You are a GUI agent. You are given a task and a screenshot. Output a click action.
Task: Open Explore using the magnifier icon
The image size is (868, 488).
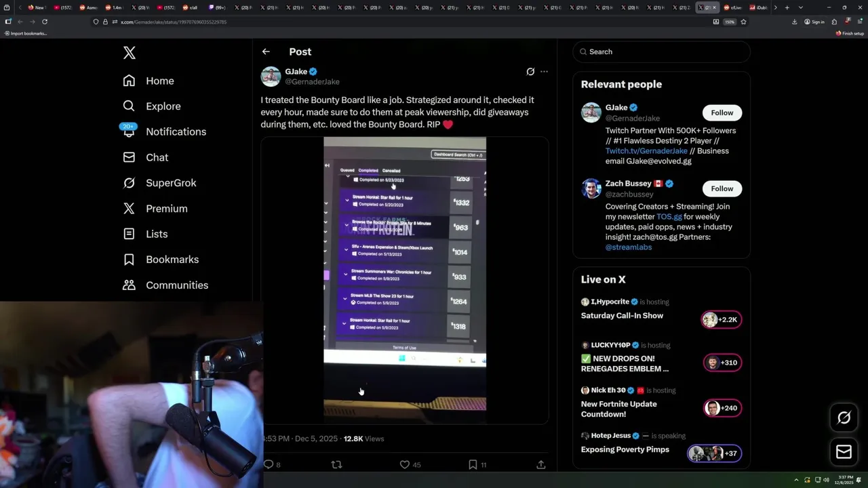(x=129, y=106)
